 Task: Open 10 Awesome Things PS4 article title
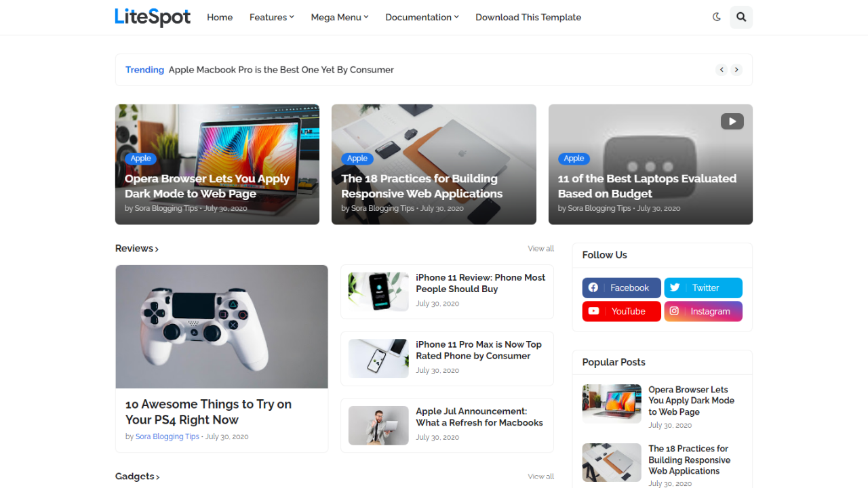pos(208,412)
